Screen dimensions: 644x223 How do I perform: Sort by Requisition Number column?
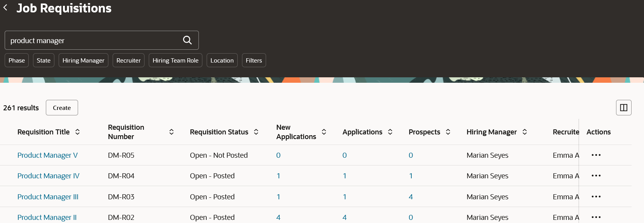pos(171,132)
